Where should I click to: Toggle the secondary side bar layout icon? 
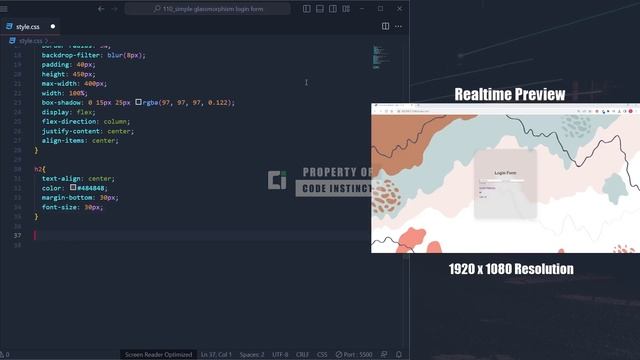[x=333, y=9]
